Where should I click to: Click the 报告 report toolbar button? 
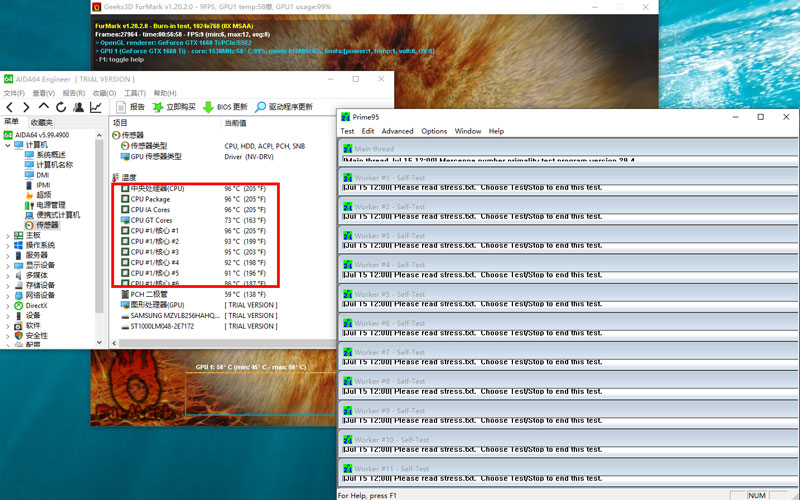(131, 107)
